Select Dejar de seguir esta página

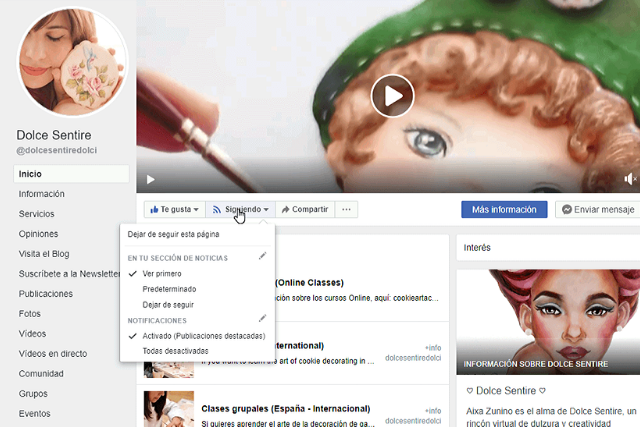[x=173, y=234]
